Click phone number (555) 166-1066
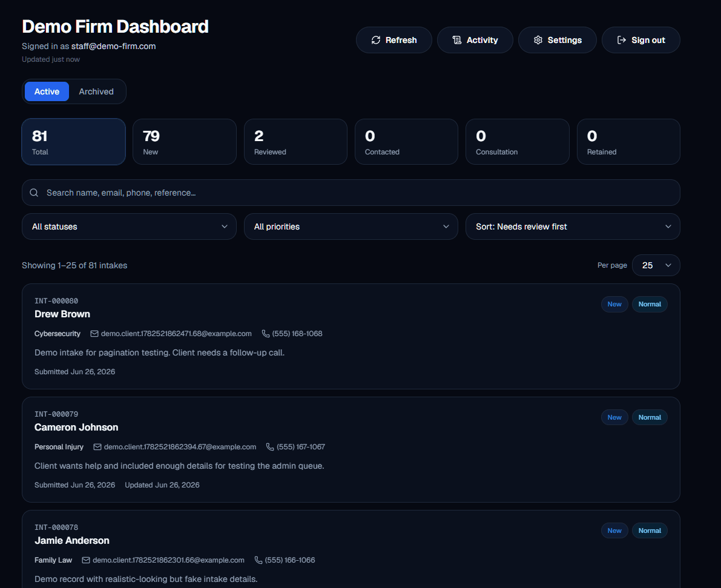This screenshot has height=588, width=721. (x=290, y=560)
